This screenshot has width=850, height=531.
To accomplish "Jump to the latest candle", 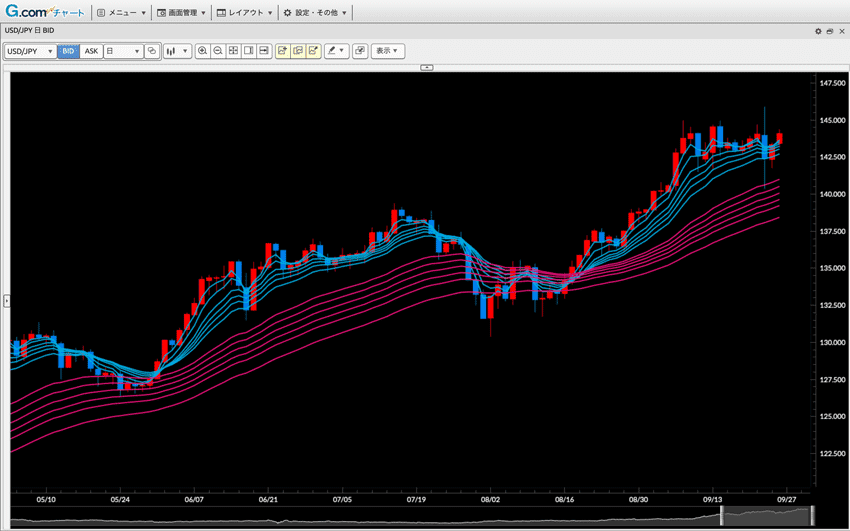I will 264,51.
